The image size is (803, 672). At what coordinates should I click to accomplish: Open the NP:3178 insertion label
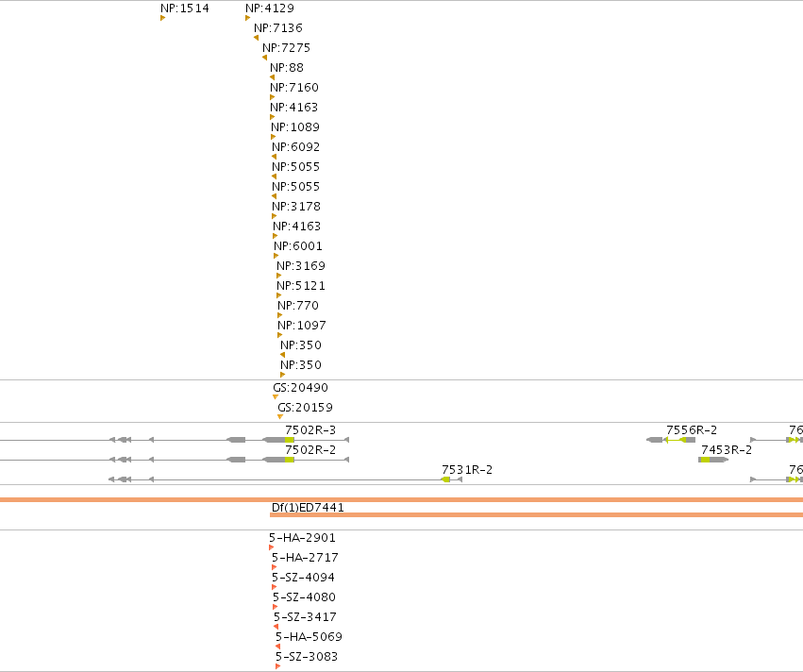point(296,207)
